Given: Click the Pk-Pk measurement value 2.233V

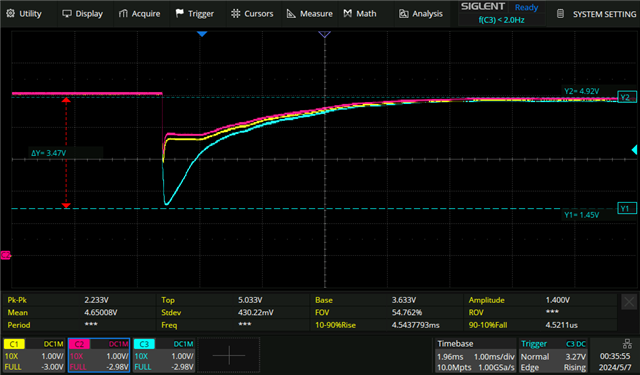Looking at the screenshot, I should click(x=96, y=300).
